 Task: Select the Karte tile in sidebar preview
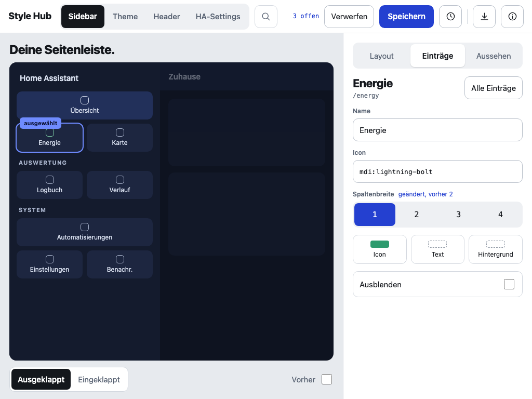pyautogui.click(x=120, y=137)
